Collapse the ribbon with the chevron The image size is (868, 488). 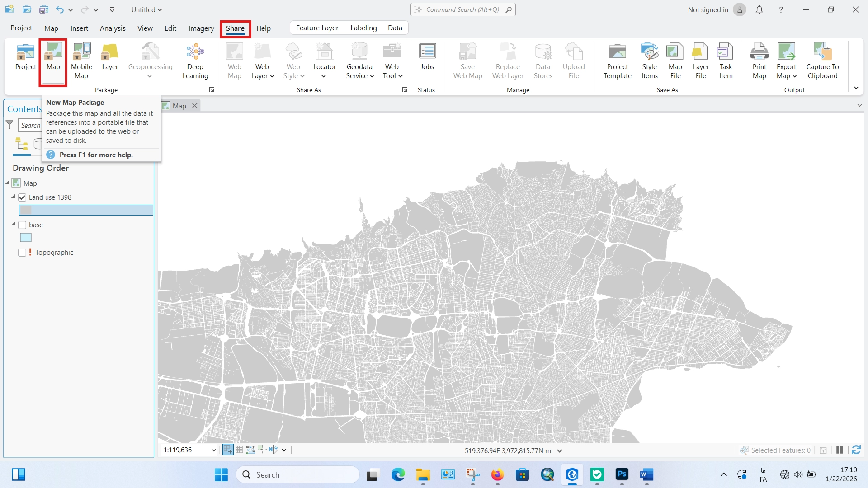pos(856,88)
